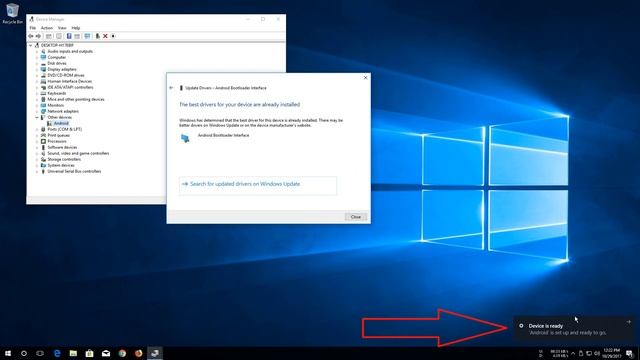Select the Computer tree item
The image size is (640, 360).
pyautogui.click(x=56, y=58)
